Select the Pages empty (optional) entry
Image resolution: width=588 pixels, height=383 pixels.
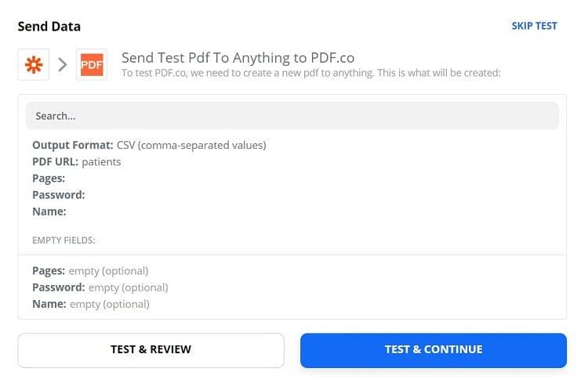(90, 271)
